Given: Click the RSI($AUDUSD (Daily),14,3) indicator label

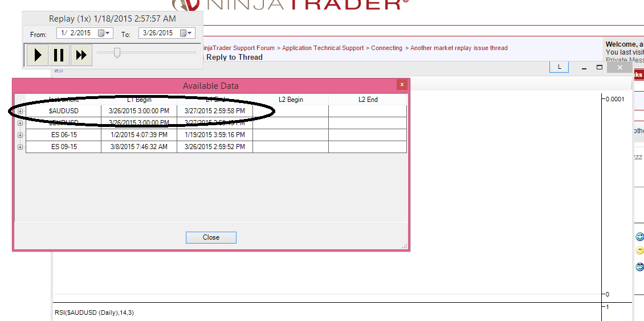Looking at the screenshot, I should (x=94, y=313).
